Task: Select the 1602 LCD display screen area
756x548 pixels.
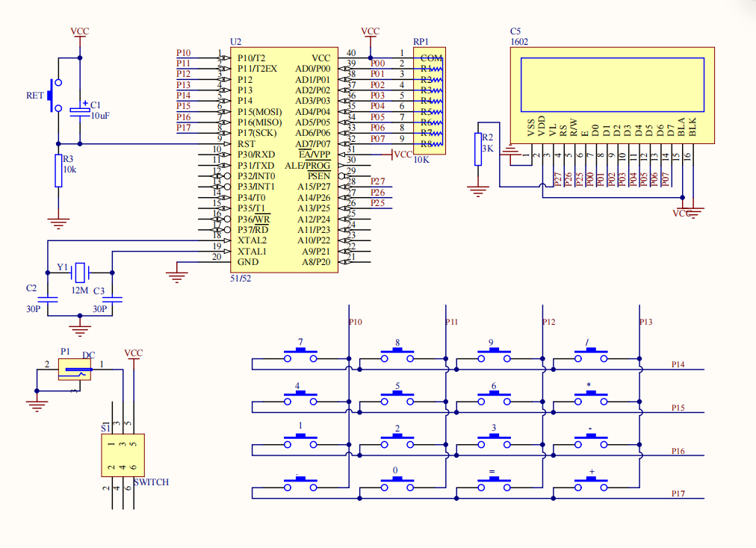Action: (x=613, y=85)
